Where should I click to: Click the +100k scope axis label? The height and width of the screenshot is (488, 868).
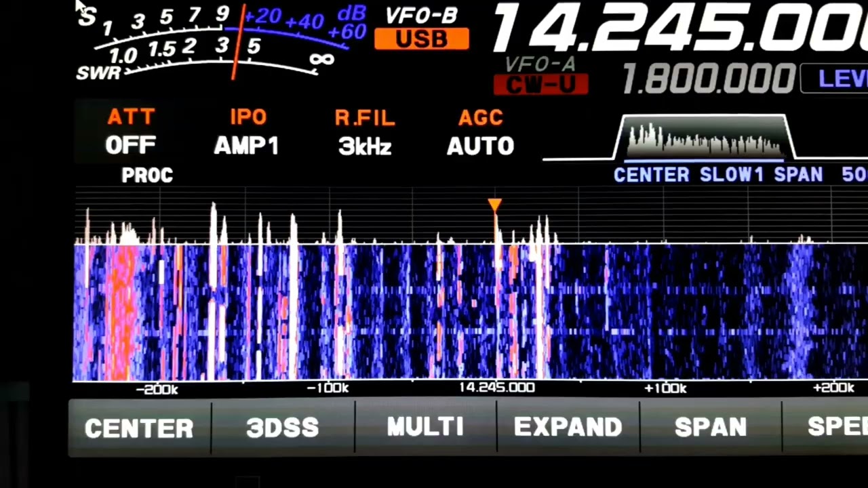pyautogui.click(x=665, y=388)
